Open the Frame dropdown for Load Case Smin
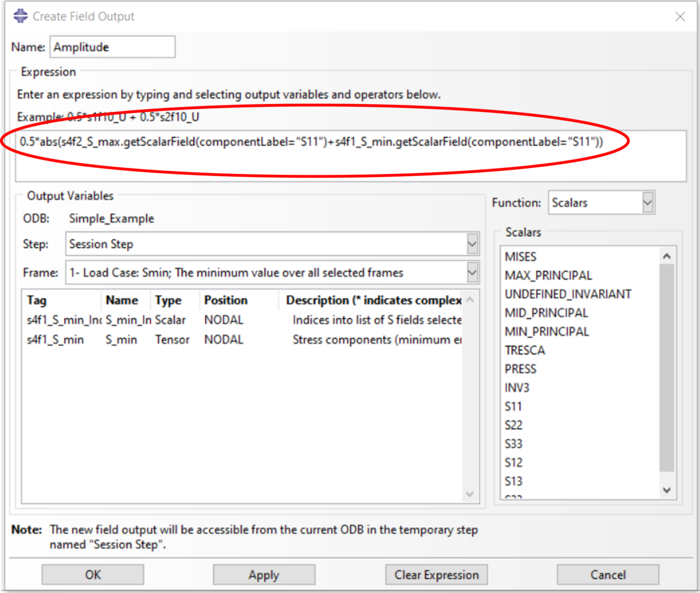The width and height of the screenshot is (700, 593). click(x=272, y=272)
